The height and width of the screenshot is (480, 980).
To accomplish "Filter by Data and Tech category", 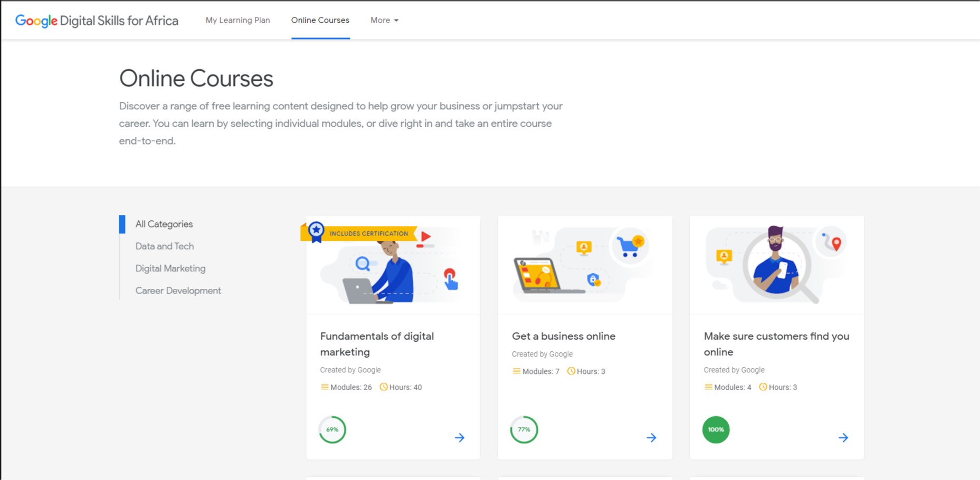I will pos(165,246).
